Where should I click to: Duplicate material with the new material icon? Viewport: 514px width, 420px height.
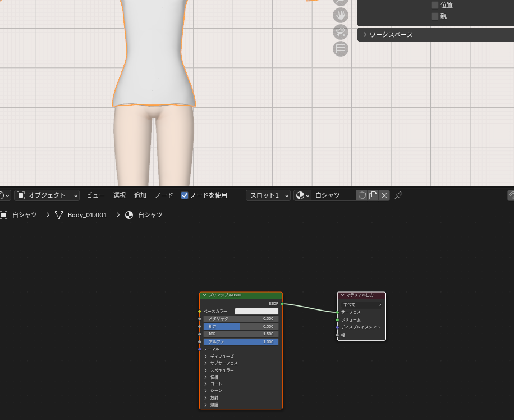tap(373, 195)
